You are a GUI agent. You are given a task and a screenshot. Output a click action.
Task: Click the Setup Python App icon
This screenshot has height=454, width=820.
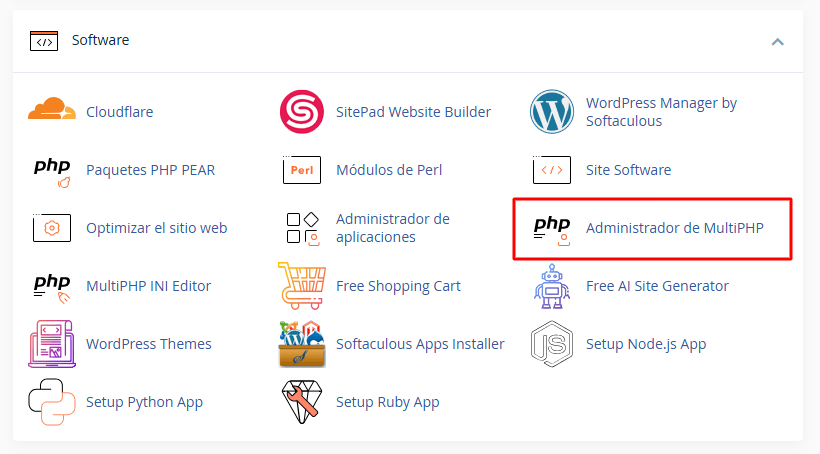coord(52,402)
